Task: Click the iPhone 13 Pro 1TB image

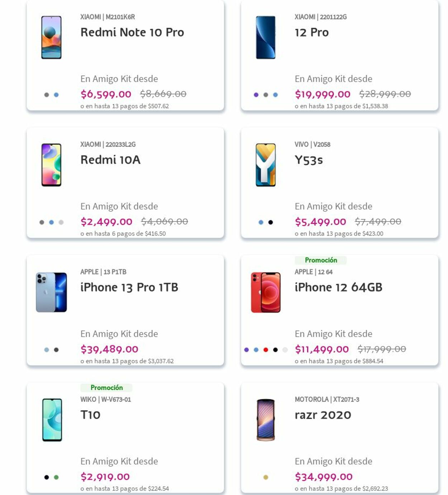Action: [x=51, y=292]
